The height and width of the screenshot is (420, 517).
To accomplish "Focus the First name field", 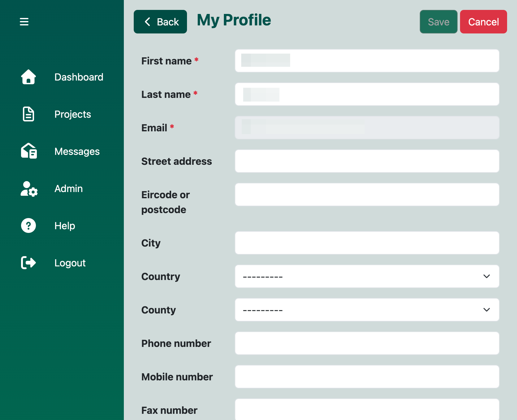I will (x=367, y=61).
